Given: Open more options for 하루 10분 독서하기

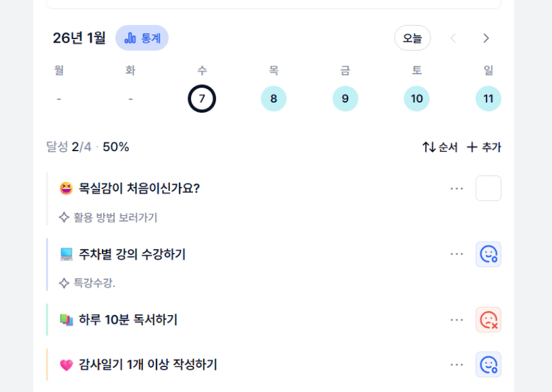Looking at the screenshot, I should pyautogui.click(x=457, y=320).
